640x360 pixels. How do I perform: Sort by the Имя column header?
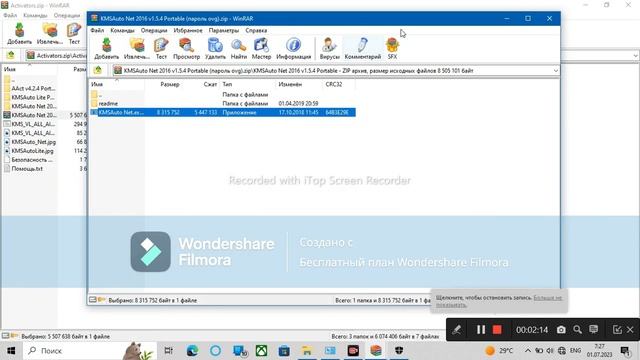coord(117,84)
